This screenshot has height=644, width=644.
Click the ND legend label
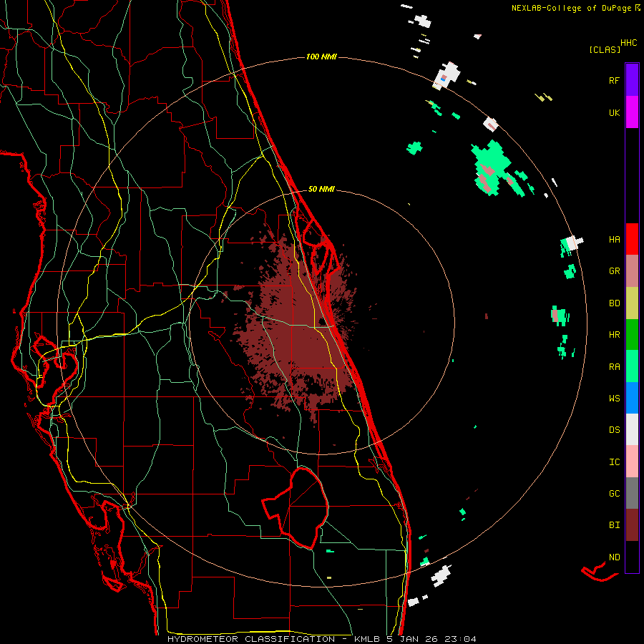(614, 557)
